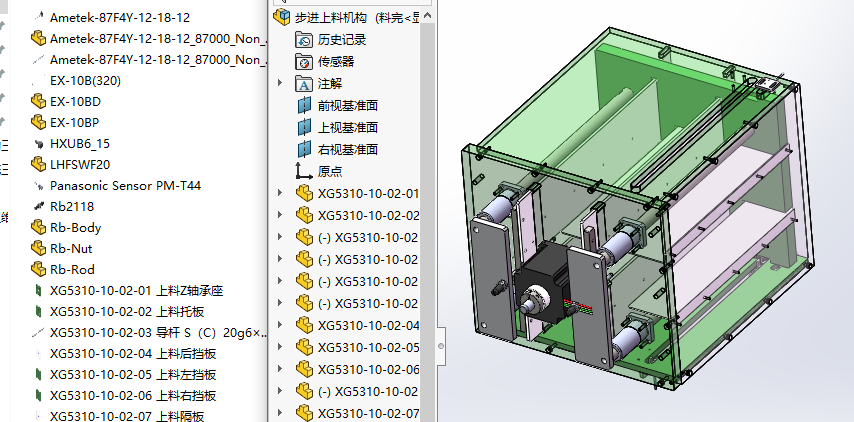Click the green thumbnail of 上料左挡板 file

(38, 374)
